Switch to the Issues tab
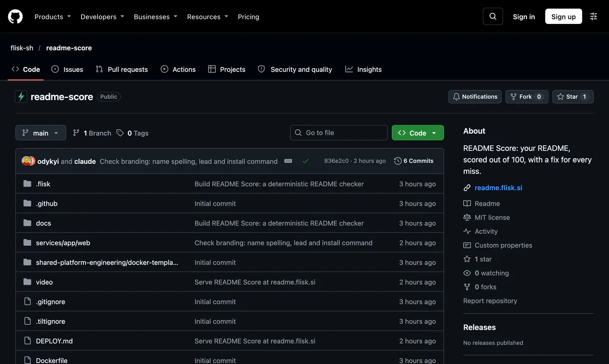 67,69
